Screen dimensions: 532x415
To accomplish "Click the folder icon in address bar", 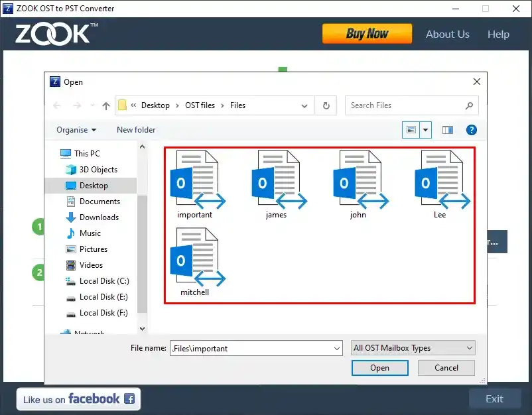I will tap(122, 105).
